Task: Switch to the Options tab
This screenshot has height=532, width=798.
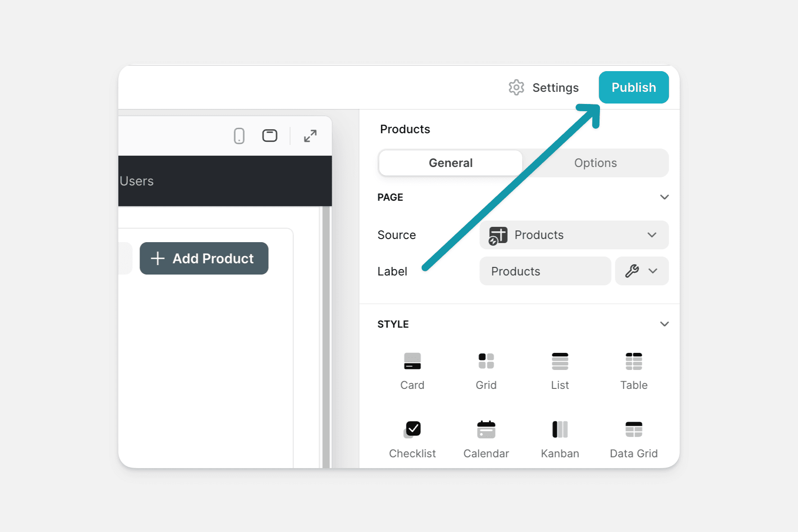Action: click(x=595, y=163)
